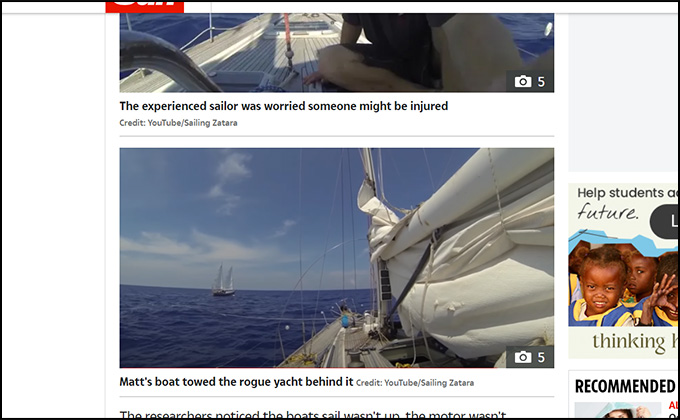Screen dimensions: 680x420
Task: Open gallery via camera icon on towed-yacht photo
Action: (523, 357)
